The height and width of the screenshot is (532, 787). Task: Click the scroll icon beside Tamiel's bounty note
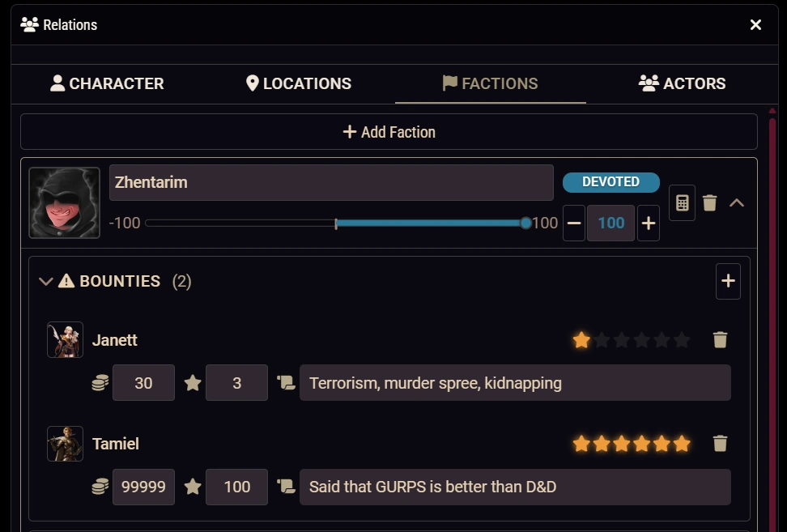click(x=286, y=487)
